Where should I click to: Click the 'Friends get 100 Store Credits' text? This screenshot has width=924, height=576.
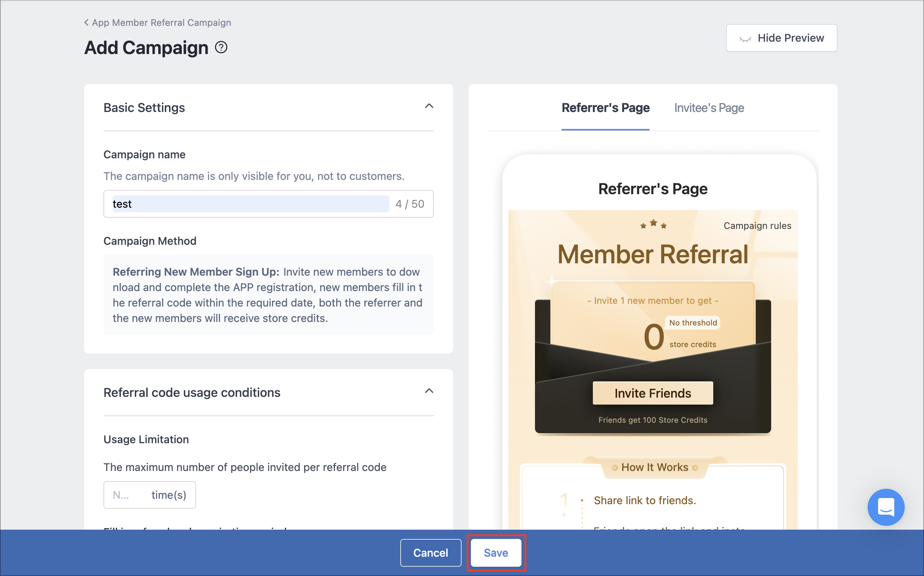click(x=653, y=420)
